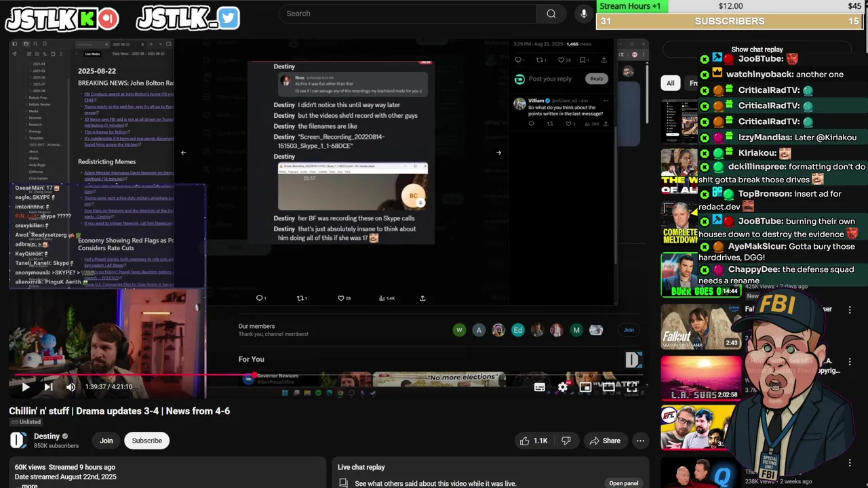Screen dimensions: 868x488
Task: Click the 'M' member avatar
Action: tap(576, 330)
